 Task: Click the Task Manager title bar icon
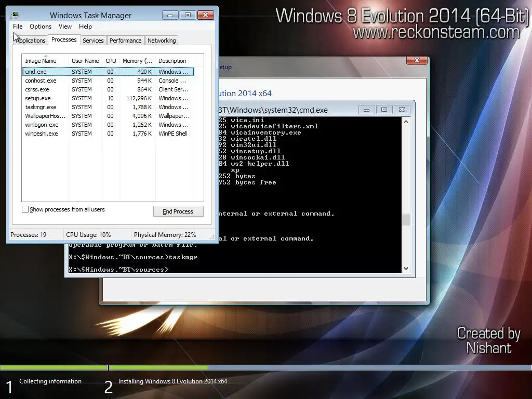pyautogui.click(x=15, y=15)
